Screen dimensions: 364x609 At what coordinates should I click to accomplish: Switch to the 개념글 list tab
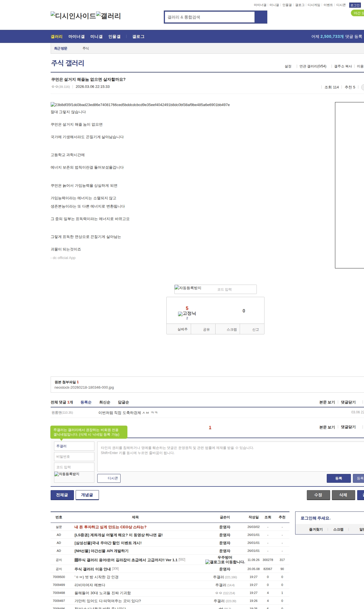point(87,495)
